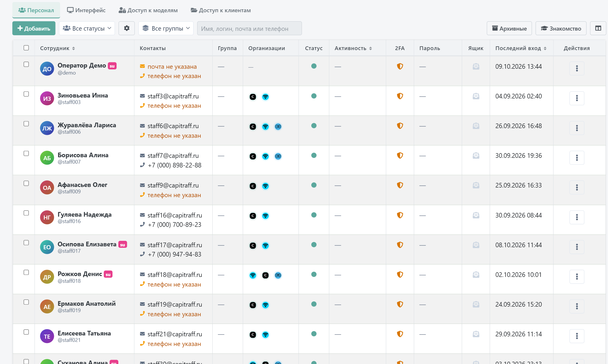Open actions menu for Рожков Денис

click(x=577, y=276)
